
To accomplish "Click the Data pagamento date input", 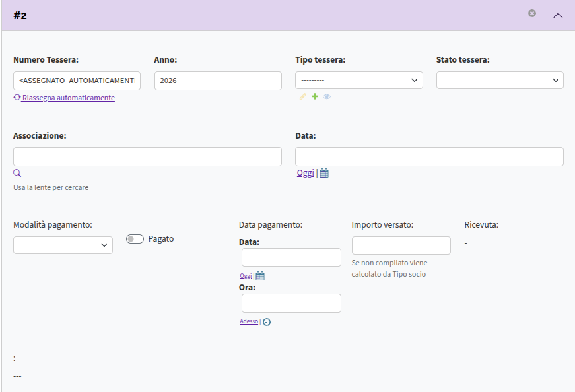I will (x=291, y=257).
